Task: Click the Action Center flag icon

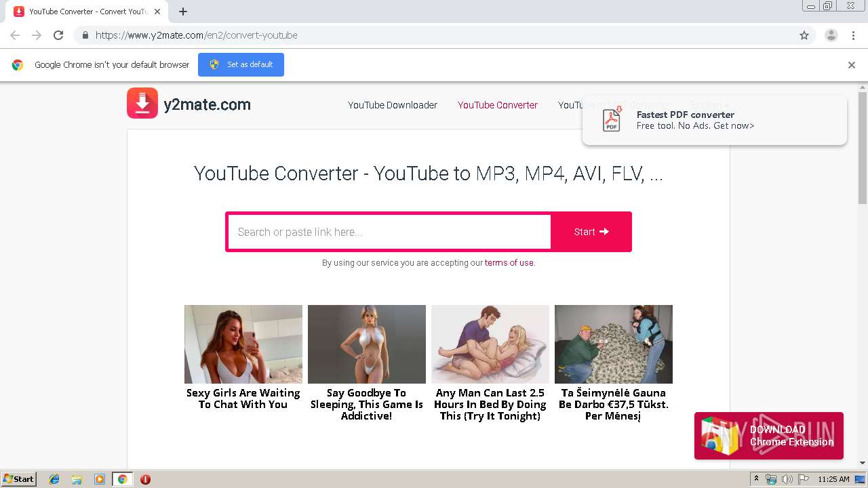Action: [804, 479]
